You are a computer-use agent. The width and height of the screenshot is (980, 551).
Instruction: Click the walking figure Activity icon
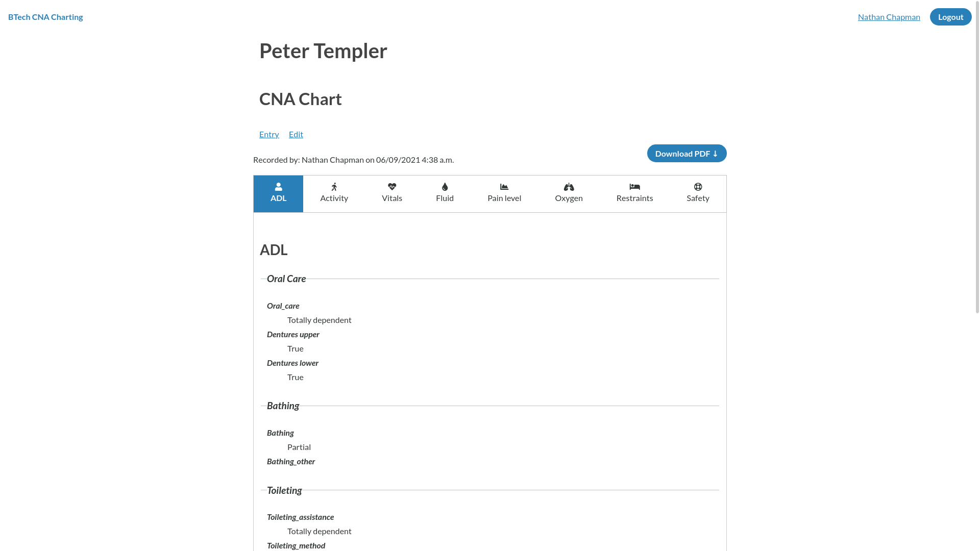tap(334, 187)
